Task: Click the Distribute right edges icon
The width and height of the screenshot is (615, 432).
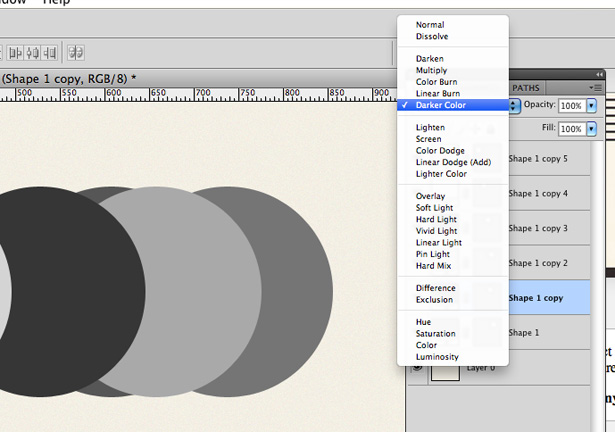Action: click(x=49, y=53)
